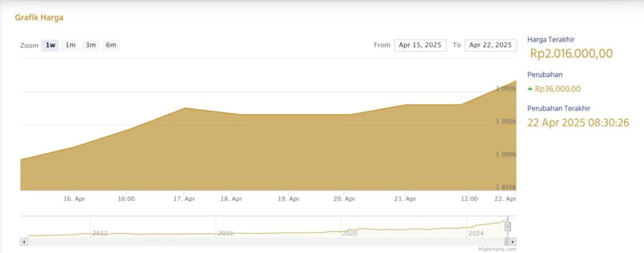Click the 2012 label in navigator
644x253 pixels.
[100, 234]
